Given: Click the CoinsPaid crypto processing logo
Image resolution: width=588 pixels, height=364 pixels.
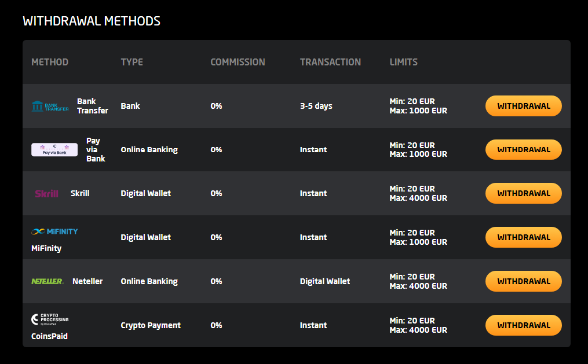Looking at the screenshot, I should pyautogui.click(x=50, y=319).
